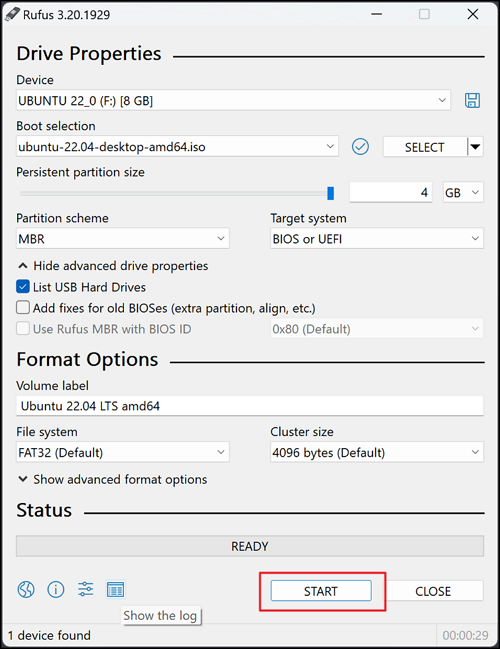Open the GB size unit dropdown

coord(463,192)
